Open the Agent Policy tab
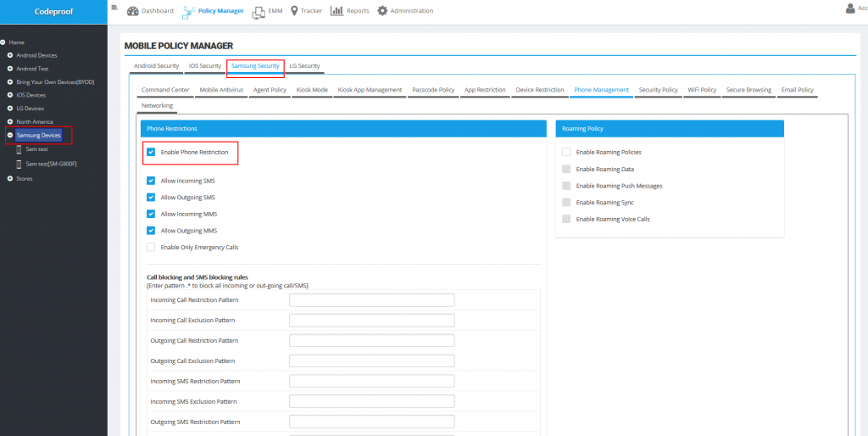 [270, 90]
